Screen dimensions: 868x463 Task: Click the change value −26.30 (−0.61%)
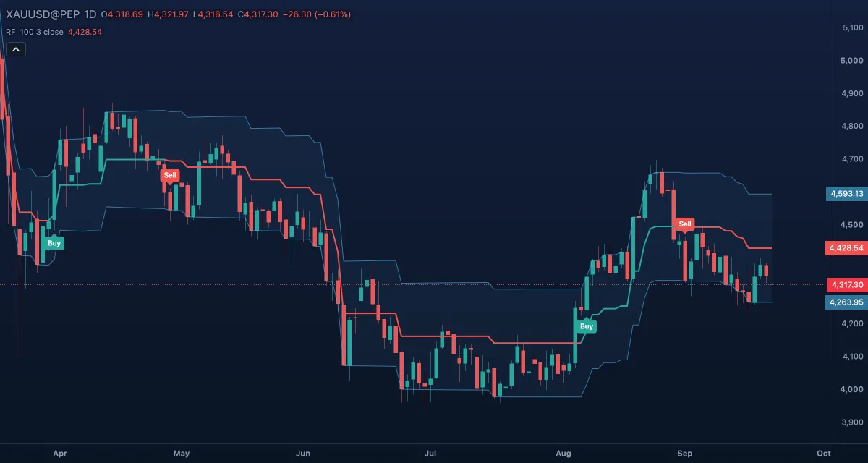click(x=317, y=14)
